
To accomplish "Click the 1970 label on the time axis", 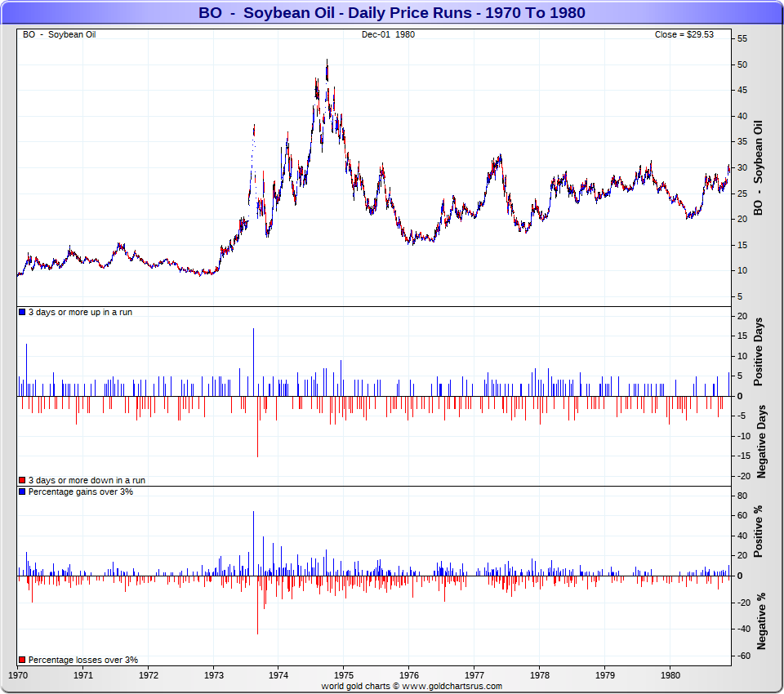I will [x=18, y=675].
